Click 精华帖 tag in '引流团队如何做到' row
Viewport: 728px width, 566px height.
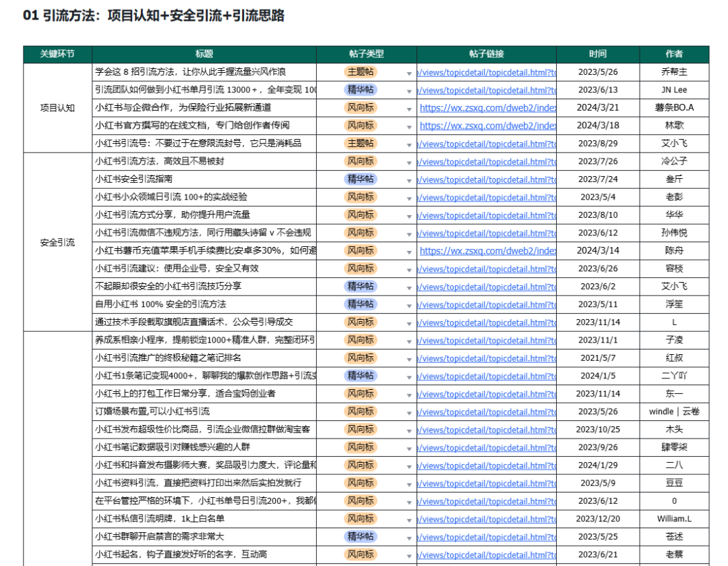[360, 90]
